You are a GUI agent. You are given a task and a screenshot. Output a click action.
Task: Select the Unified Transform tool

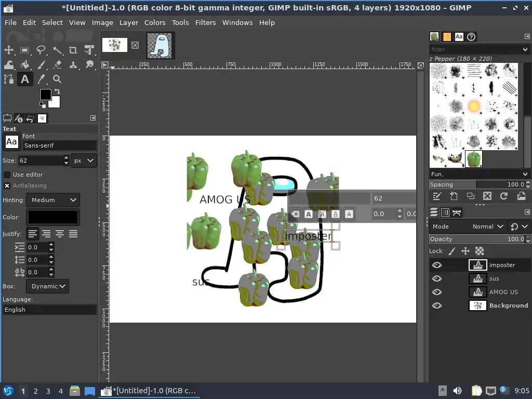click(89, 50)
